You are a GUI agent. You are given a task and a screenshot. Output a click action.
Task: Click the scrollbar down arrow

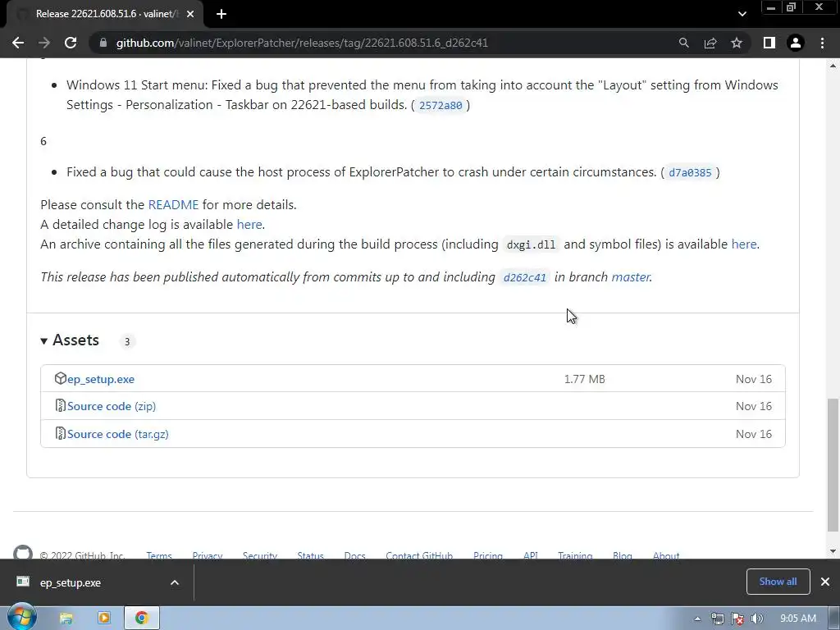833,551
